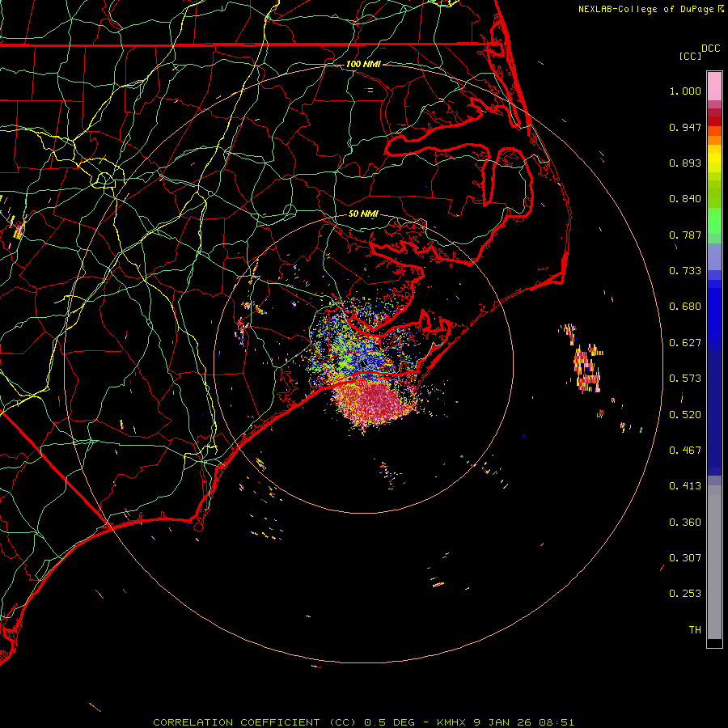Image resolution: width=728 pixels, height=728 pixels.
Task: Click the 100 NMI range ring label
Action: click(363, 64)
